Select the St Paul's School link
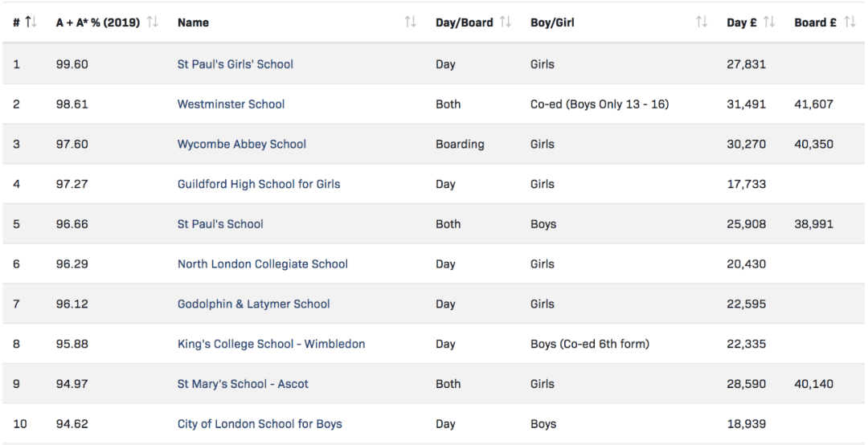Image resolution: width=868 pixels, height=445 pixels. 219,224
